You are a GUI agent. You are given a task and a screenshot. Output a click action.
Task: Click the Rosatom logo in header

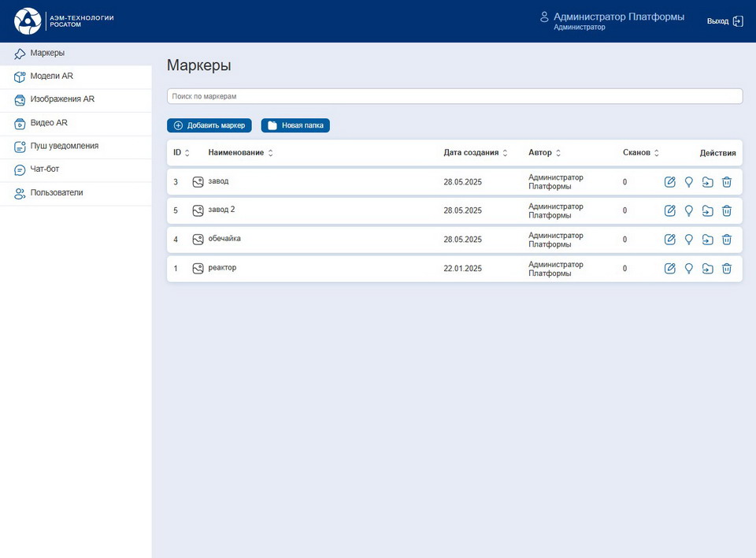click(x=28, y=21)
